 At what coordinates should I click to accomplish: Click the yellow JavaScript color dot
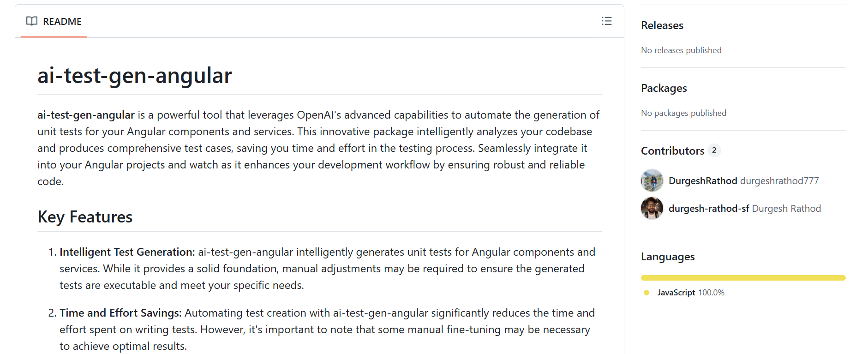click(x=647, y=293)
